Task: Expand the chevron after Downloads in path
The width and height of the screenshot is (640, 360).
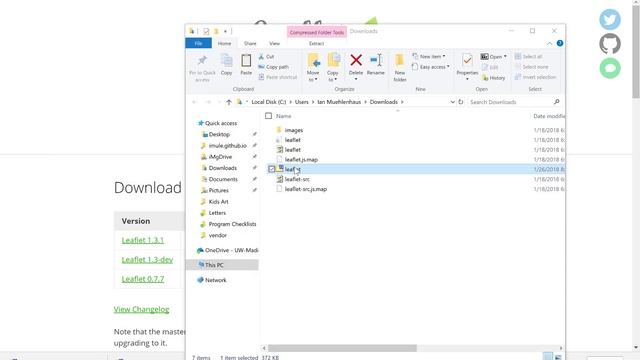Action: [x=402, y=102]
